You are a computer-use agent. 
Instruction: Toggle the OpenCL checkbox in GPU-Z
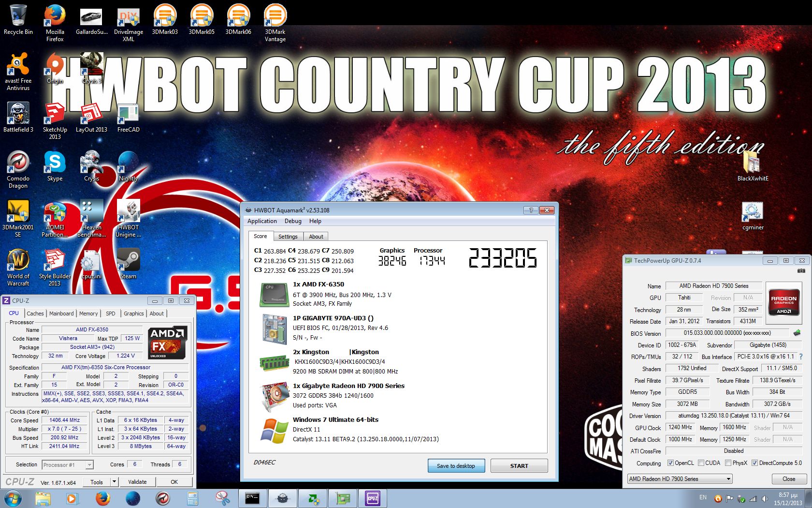pos(671,463)
